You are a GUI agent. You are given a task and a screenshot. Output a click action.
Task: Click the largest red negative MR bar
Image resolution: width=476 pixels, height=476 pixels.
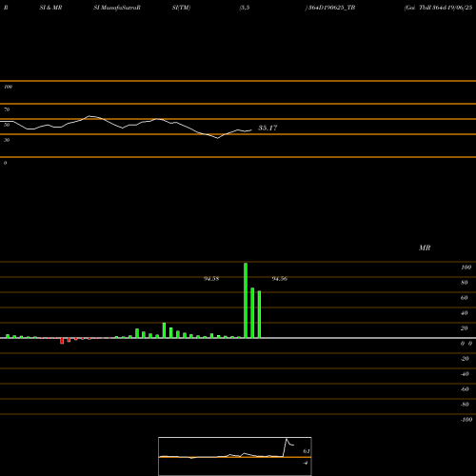click(62, 341)
